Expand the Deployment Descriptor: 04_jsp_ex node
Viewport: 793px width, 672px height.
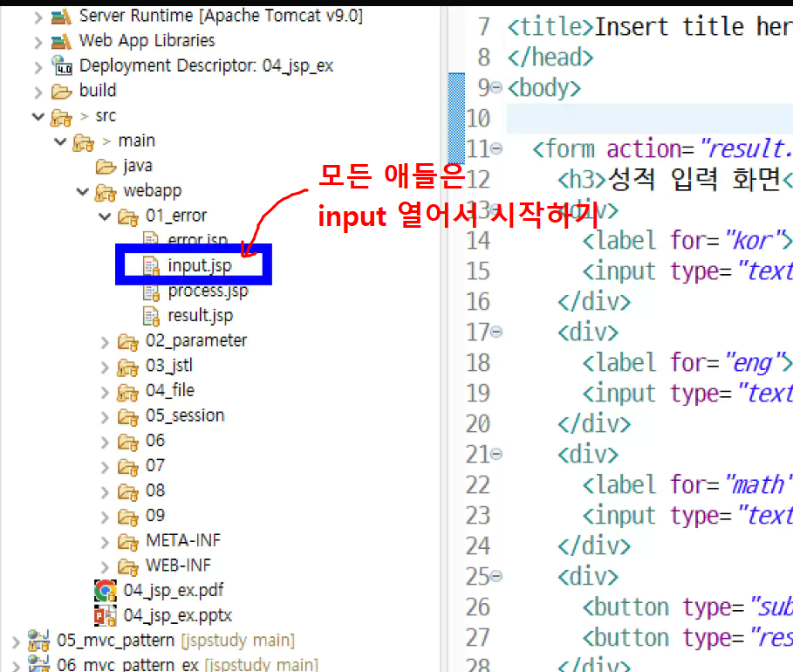coord(38,67)
